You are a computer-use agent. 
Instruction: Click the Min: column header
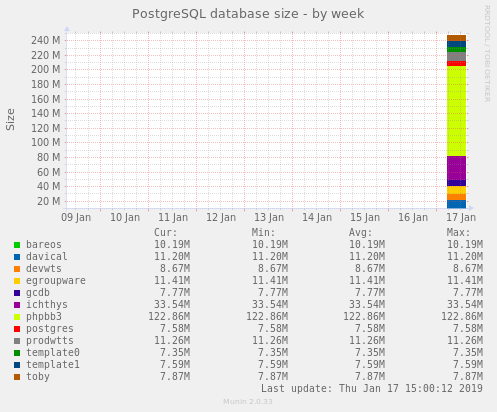[x=263, y=232]
